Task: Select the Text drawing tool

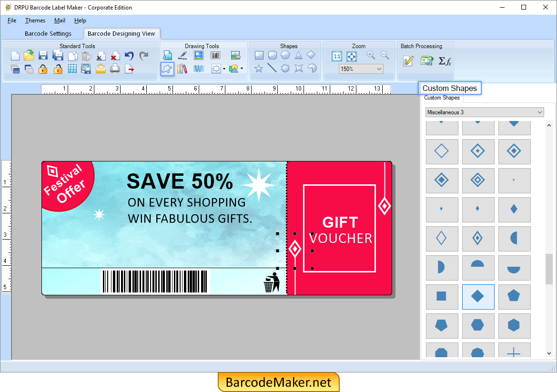Action: point(168,55)
